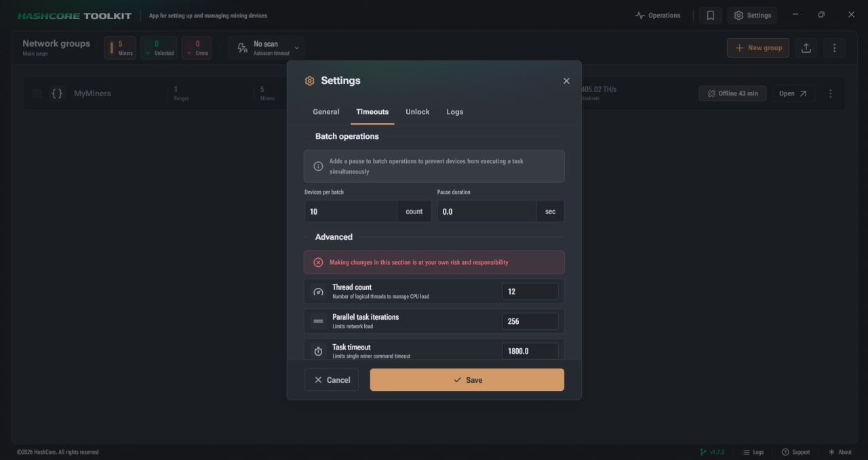This screenshot has height=460, width=868.
Task: Change the Thread count value
Action: [x=530, y=291]
